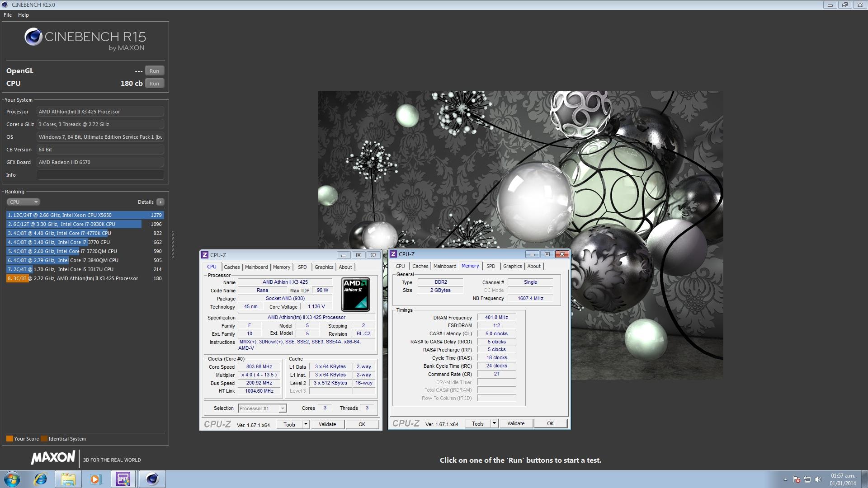Open the Help menu
This screenshot has width=868, height=488.
pyautogui.click(x=24, y=15)
